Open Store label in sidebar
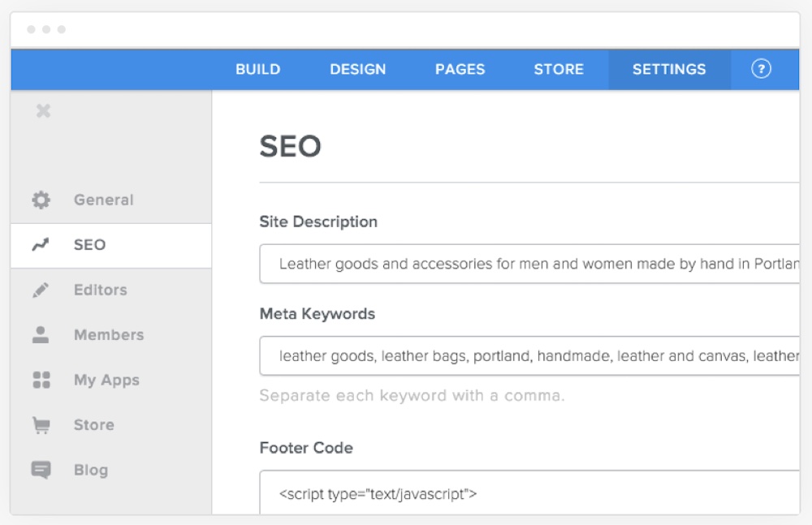The image size is (812, 525). (x=93, y=425)
